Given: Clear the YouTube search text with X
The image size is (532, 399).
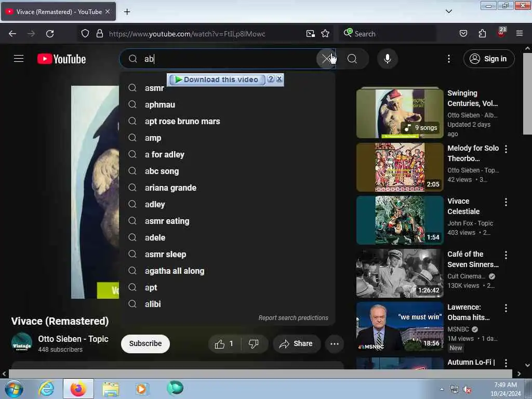Looking at the screenshot, I should pos(326,59).
